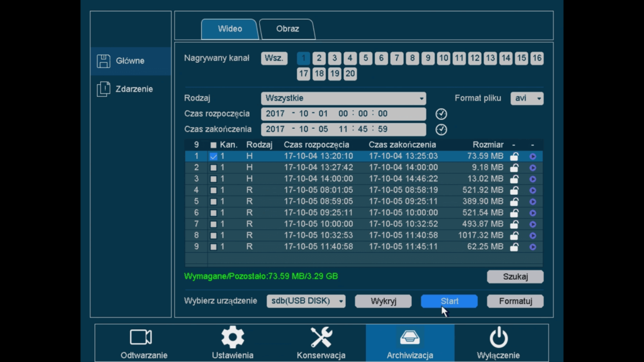Play the first recording via purple play icon

pyautogui.click(x=534, y=156)
